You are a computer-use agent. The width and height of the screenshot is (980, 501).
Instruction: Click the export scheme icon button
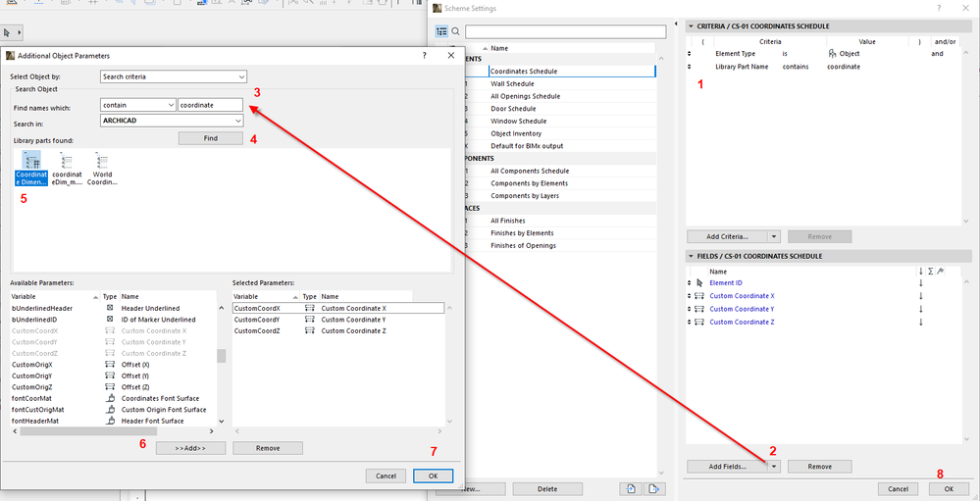(x=653, y=488)
